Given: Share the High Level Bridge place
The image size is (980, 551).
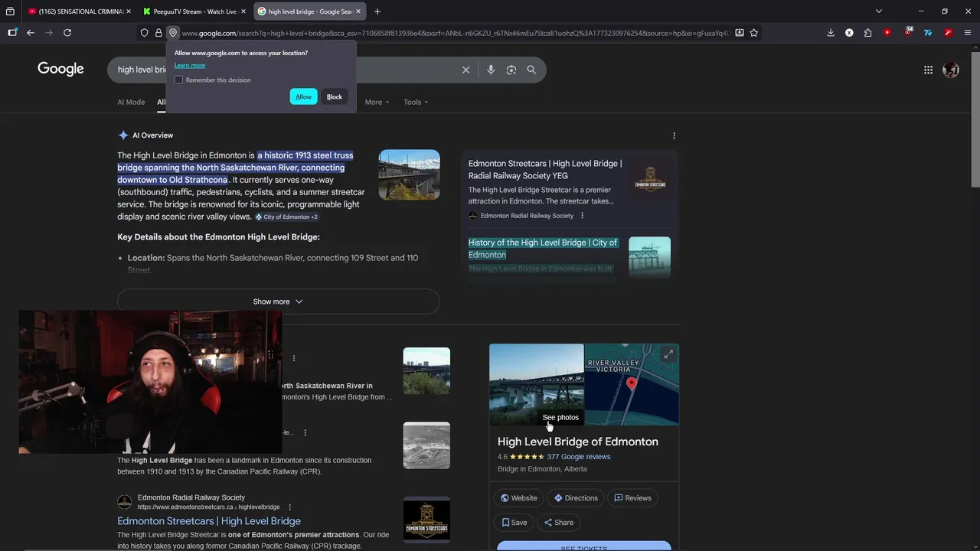Looking at the screenshot, I should [x=559, y=523].
